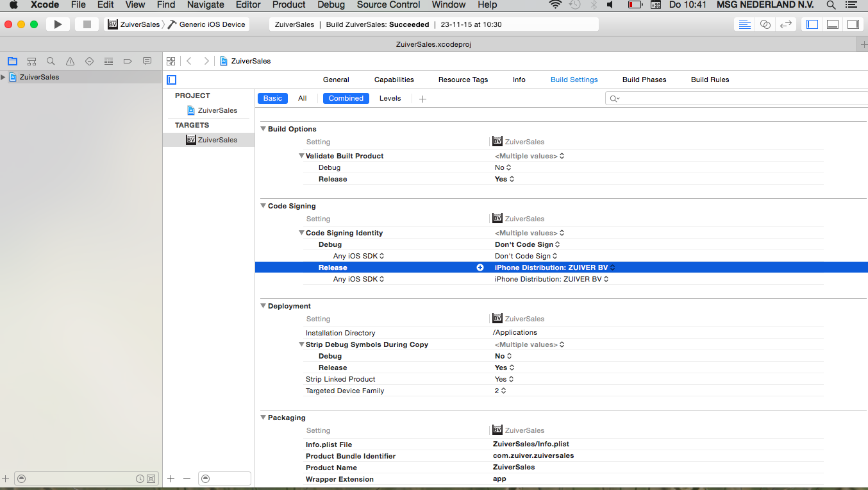This screenshot has width=868, height=490.
Task: Focus the targets list filter field
Action: click(x=224, y=478)
